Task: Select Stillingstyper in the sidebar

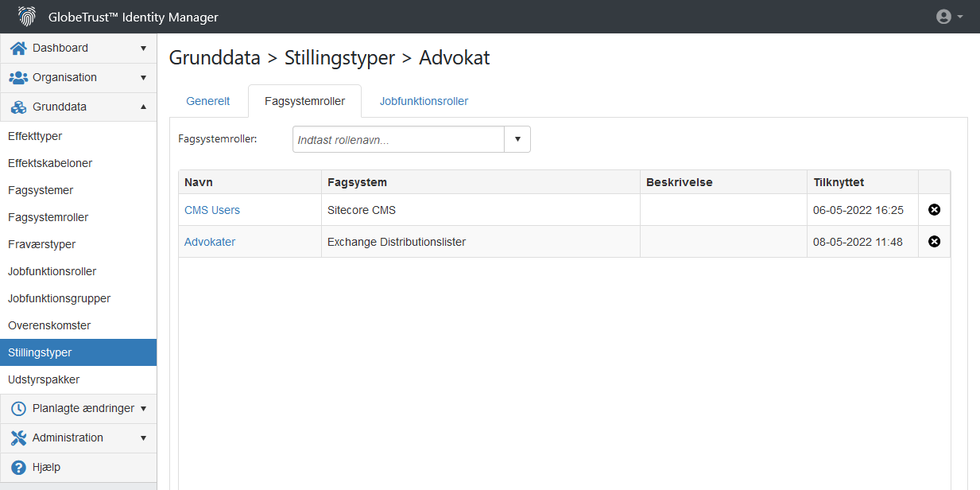Action: coord(78,352)
